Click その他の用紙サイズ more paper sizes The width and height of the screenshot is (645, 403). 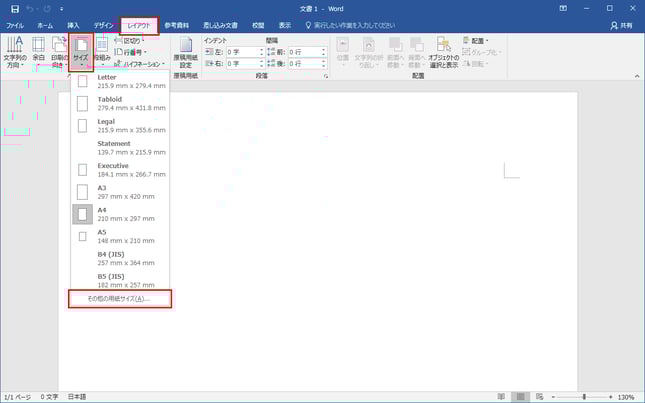[x=120, y=299]
